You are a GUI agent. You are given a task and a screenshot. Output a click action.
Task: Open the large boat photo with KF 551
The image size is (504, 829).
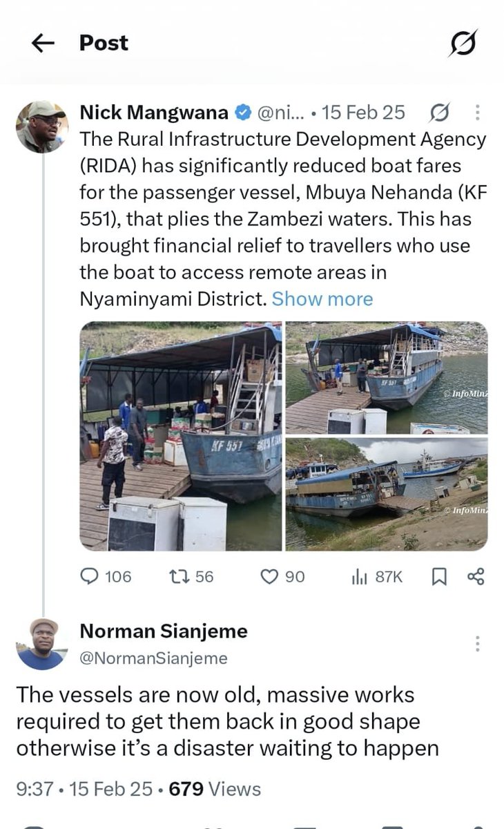[181, 436]
